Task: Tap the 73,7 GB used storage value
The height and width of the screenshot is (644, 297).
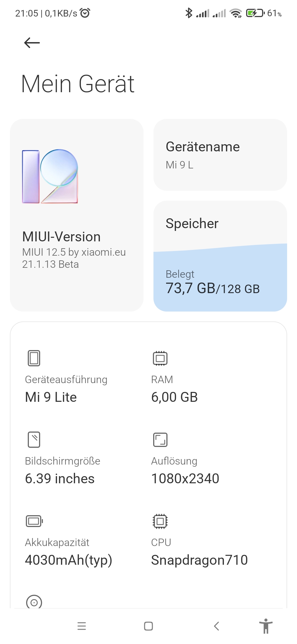Action: (191, 288)
